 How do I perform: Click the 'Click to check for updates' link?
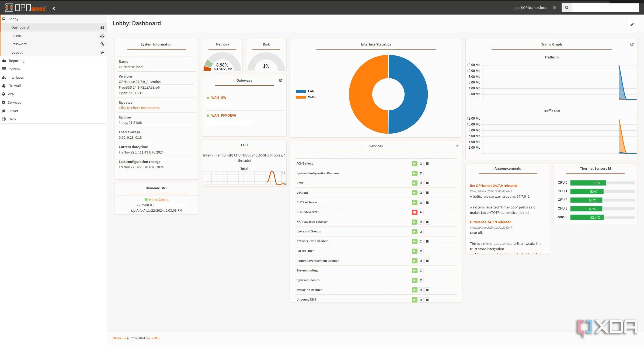[139, 108]
